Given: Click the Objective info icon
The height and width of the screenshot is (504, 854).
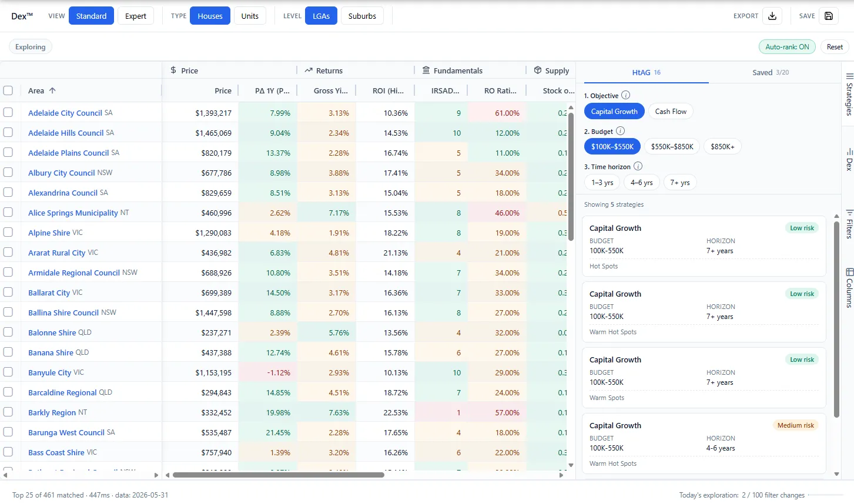Looking at the screenshot, I should click(626, 95).
